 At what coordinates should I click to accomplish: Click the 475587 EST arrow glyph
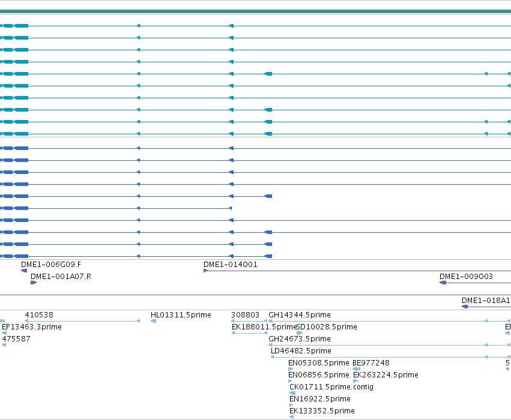[4, 345]
